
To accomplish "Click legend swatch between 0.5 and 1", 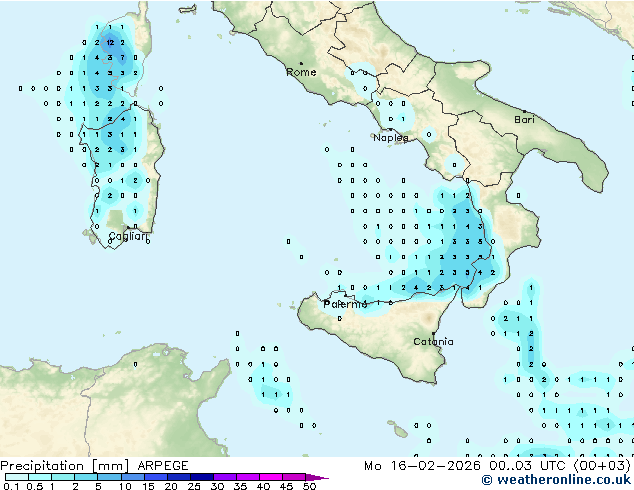I will click(x=40, y=477).
